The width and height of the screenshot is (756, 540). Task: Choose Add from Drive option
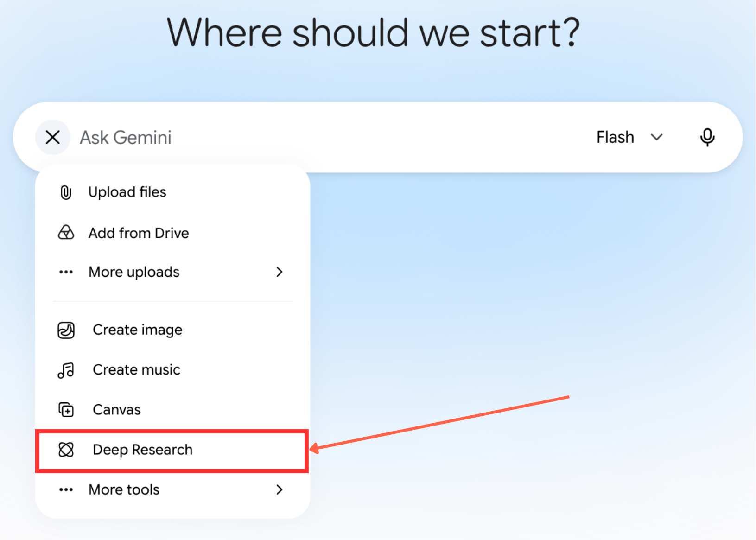[x=172, y=233]
